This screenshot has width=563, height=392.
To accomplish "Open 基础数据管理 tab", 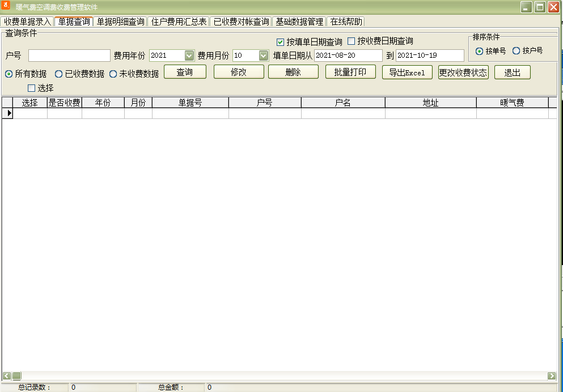I will pyautogui.click(x=299, y=22).
